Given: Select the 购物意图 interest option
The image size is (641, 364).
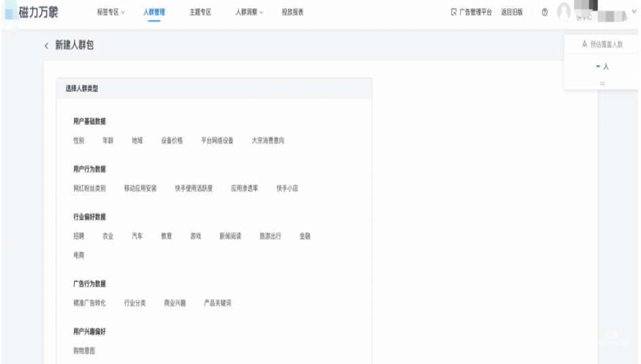Looking at the screenshot, I should [x=84, y=350].
